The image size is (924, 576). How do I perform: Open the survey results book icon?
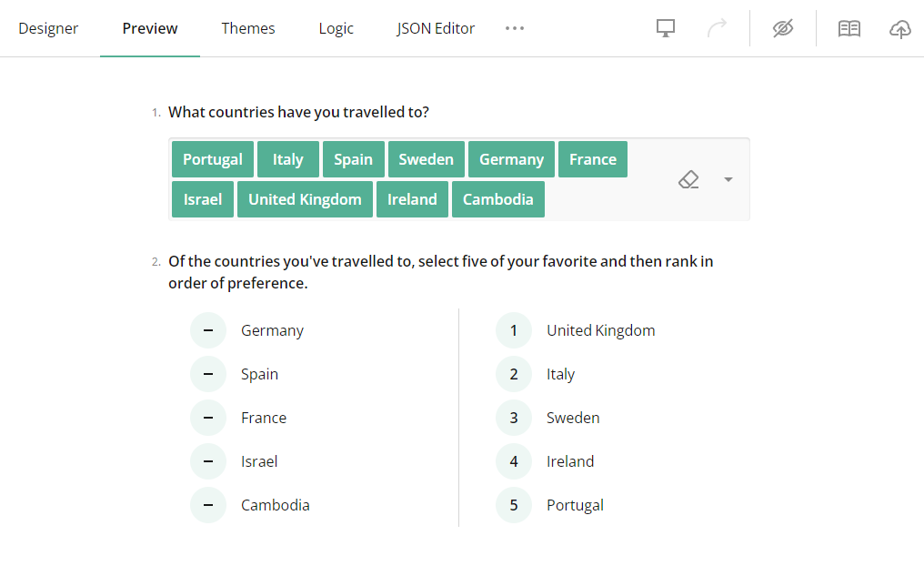[849, 28]
